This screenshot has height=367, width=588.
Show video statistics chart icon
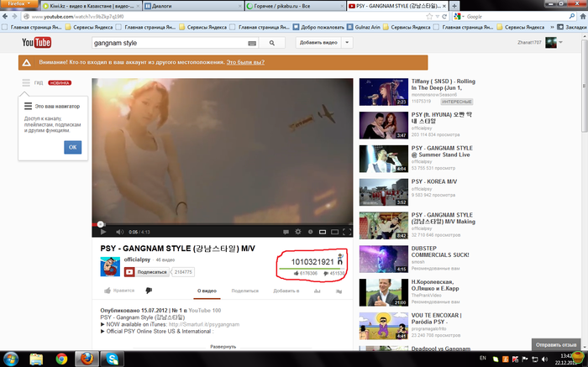click(x=318, y=291)
